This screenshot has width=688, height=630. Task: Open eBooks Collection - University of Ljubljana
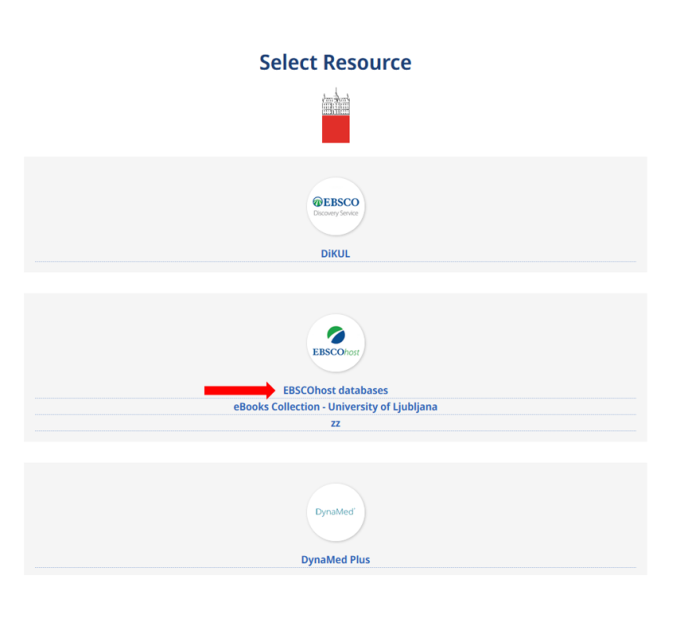(x=335, y=407)
